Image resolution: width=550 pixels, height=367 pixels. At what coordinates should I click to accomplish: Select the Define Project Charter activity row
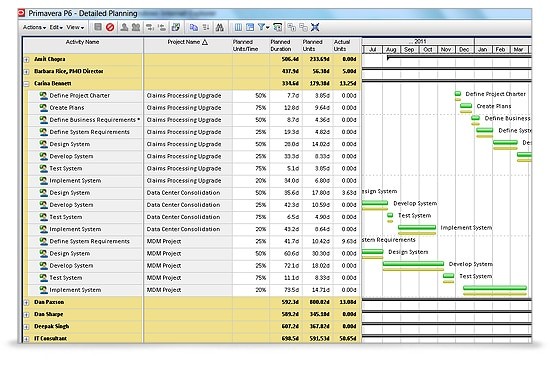point(192,95)
